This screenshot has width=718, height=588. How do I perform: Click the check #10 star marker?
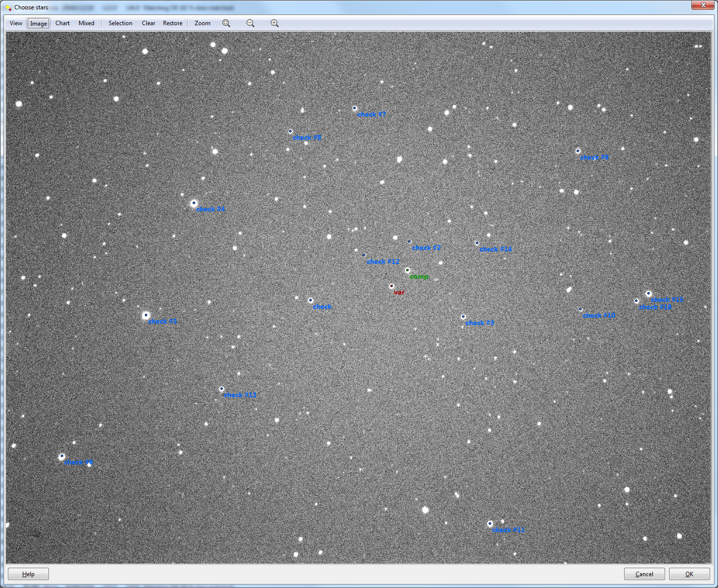coord(580,309)
